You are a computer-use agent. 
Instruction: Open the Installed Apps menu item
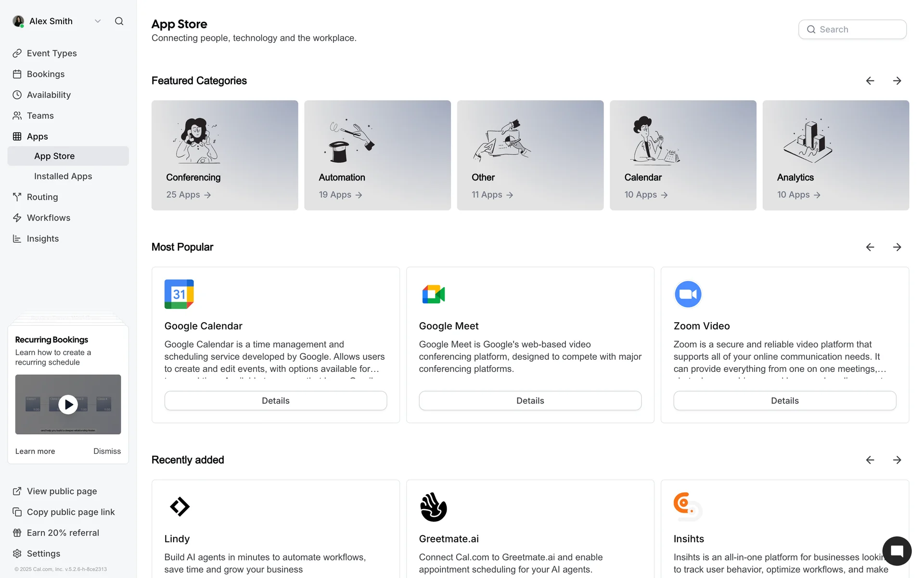[63, 176]
